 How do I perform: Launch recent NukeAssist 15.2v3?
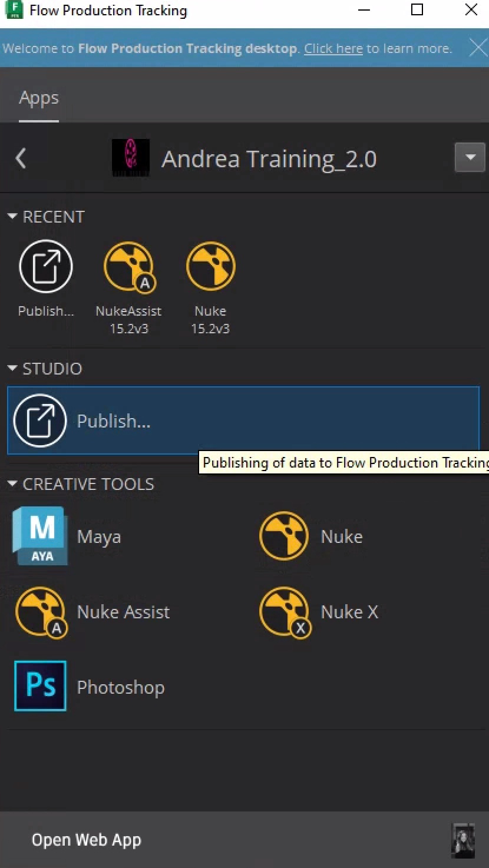click(x=128, y=267)
